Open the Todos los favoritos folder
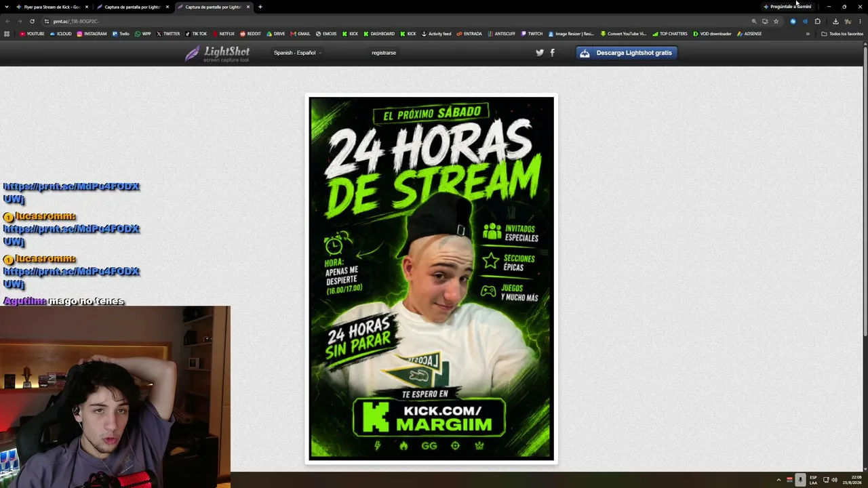The height and width of the screenshot is (488, 868). tap(842, 34)
